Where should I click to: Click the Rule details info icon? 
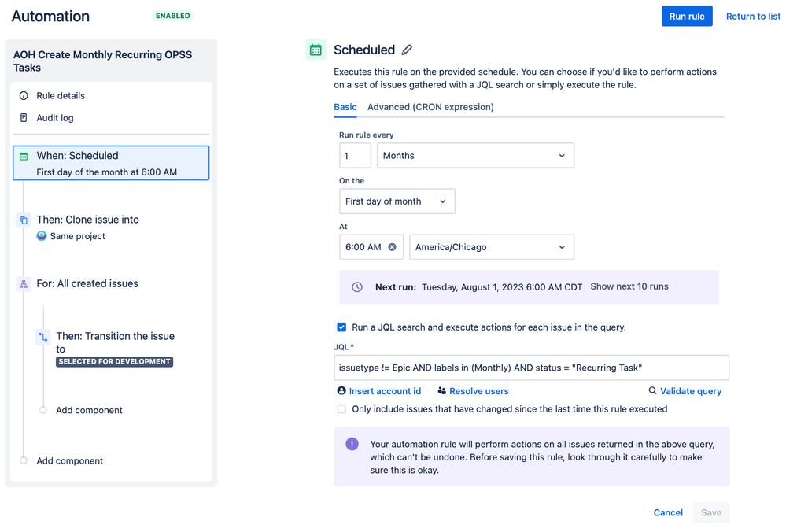click(x=24, y=95)
